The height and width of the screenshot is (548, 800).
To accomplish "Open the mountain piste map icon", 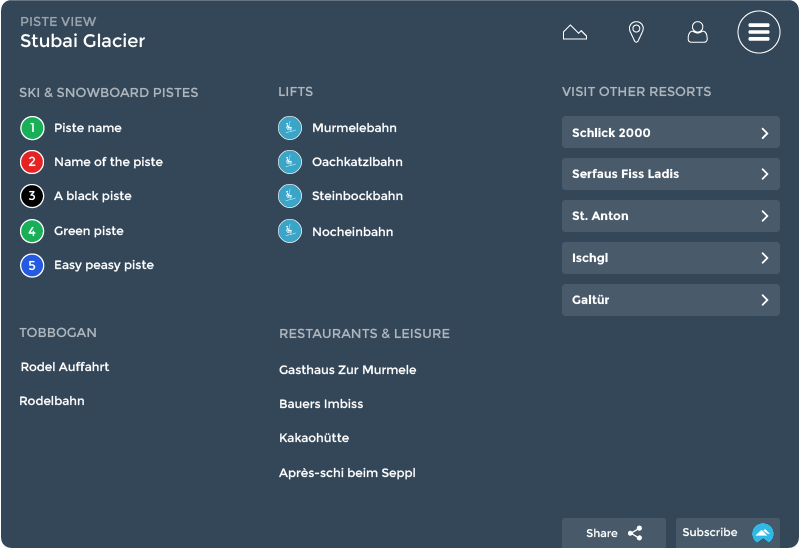I will click(574, 32).
